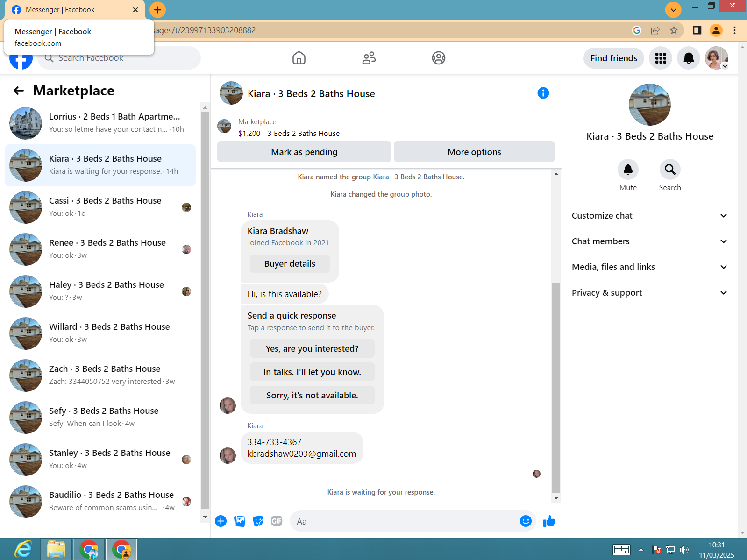Open the Baudilio 3 Beds 2 Baths conversation
This screenshot has height=560, width=747.
pos(100,502)
